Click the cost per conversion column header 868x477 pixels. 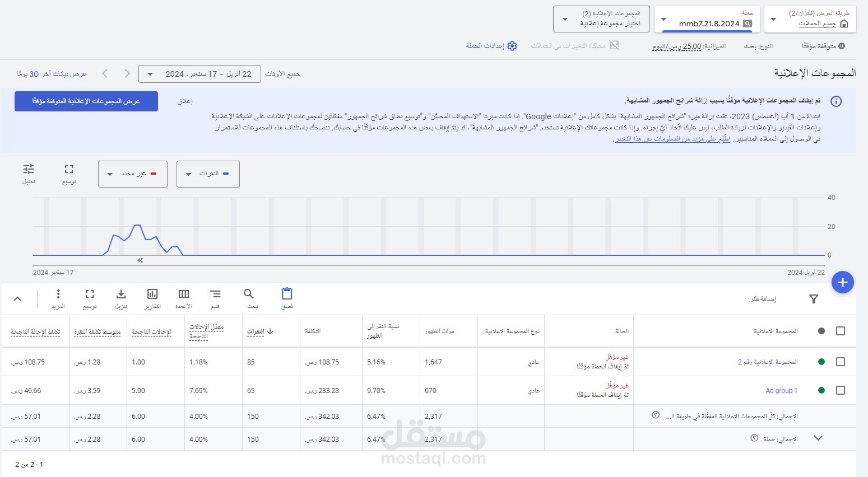(x=35, y=332)
